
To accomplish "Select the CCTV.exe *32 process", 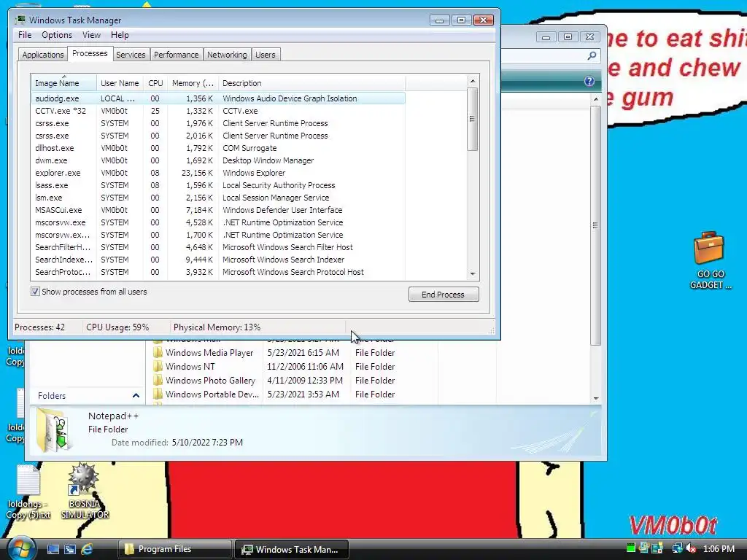I will pyautogui.click(x=218, y=111).
